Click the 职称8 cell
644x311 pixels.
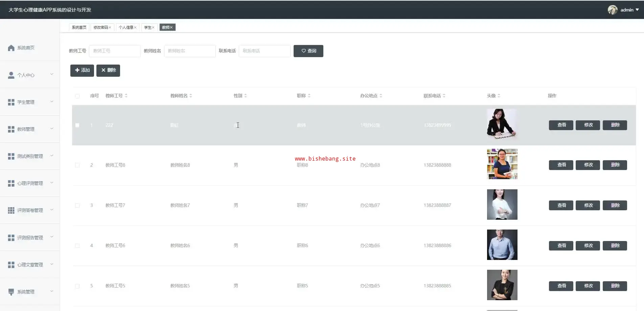click(x=302, y=165)
